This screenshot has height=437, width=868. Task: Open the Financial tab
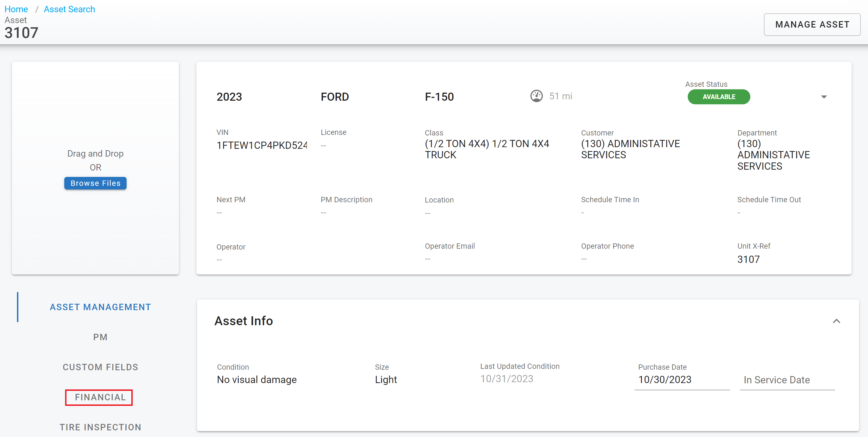pyautogui.click(x=100, y=397)
